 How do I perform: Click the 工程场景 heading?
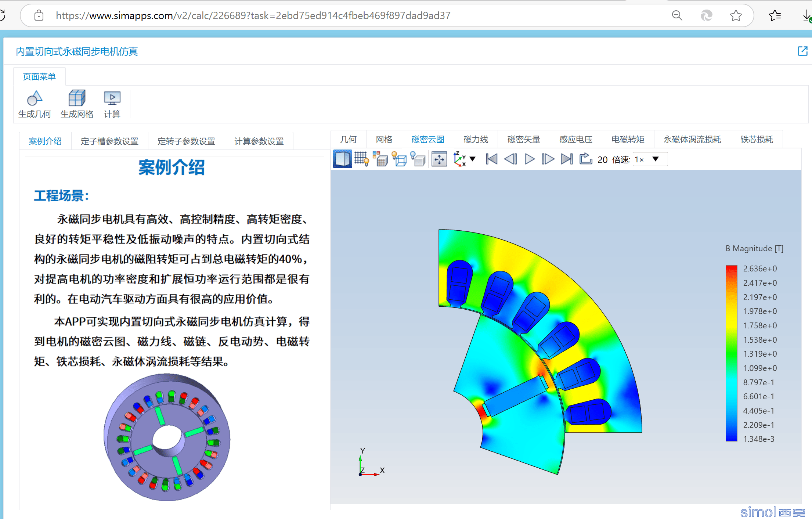[x=61, y=195]
